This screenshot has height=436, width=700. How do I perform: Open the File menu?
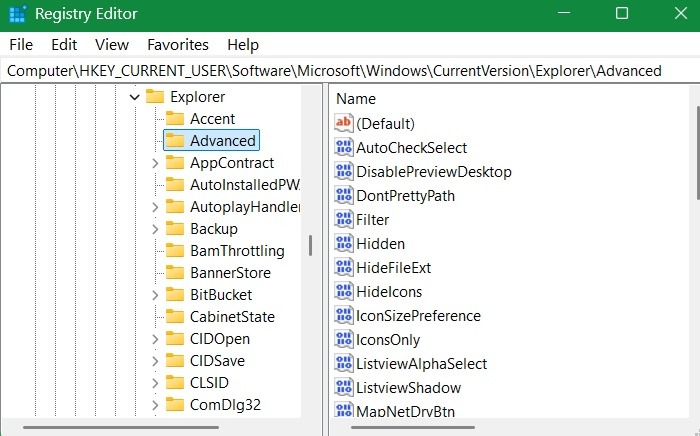[x=21, y=45]
